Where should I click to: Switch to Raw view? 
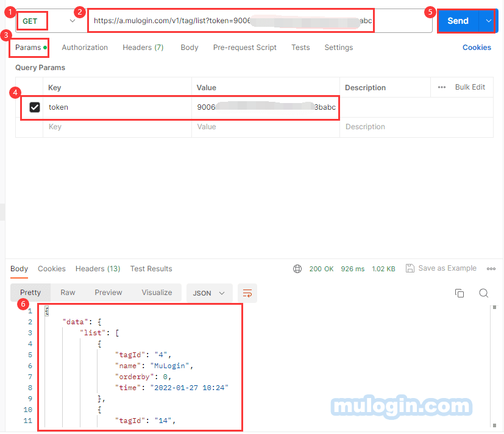point(68,293)
